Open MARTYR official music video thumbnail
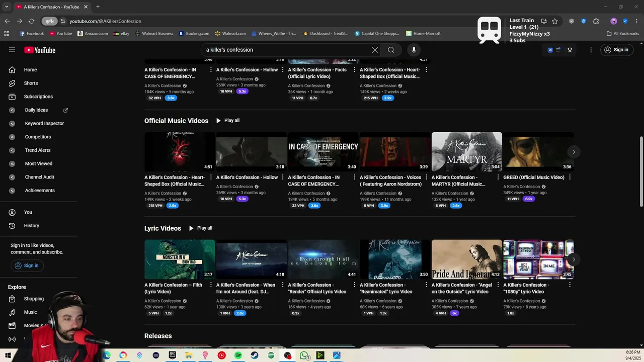 tap(467, 152)
